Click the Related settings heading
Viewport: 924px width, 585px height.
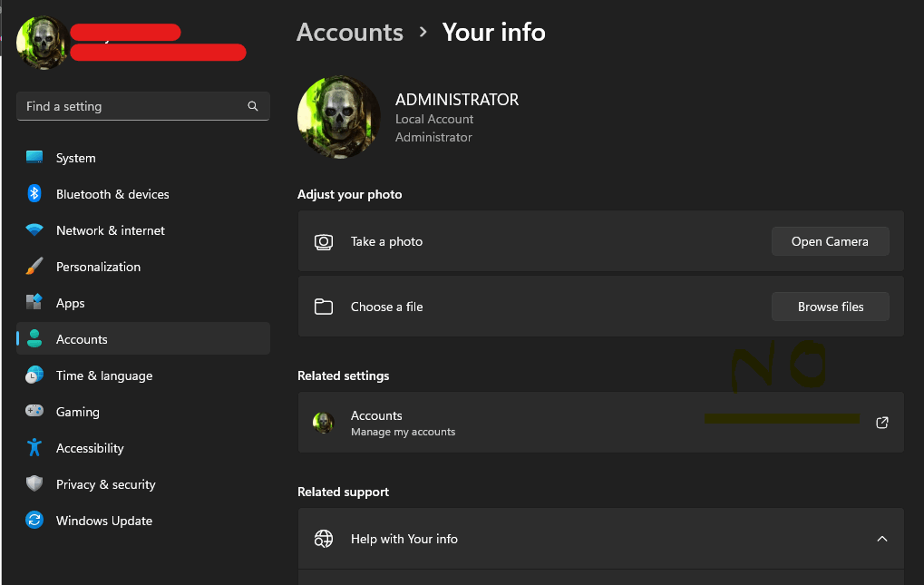pos(343,375)
